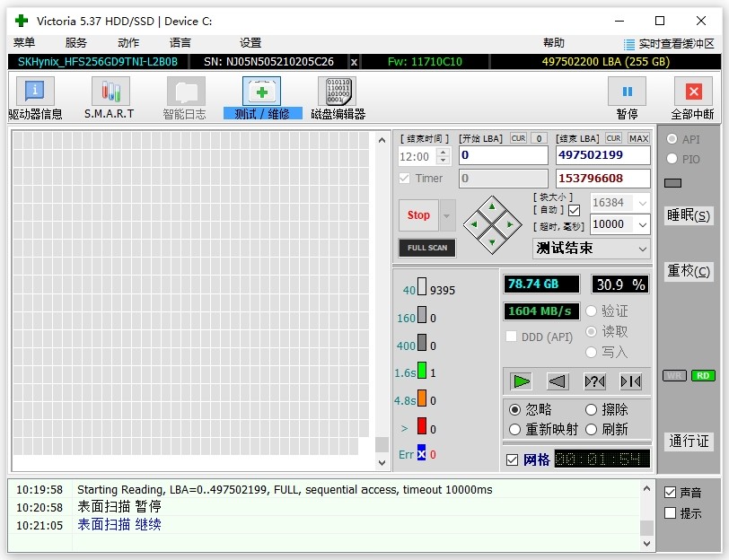This screenshot has width=729, height=560.
Task: Click the random access ▶?◀ button
Action: (594, 381)
